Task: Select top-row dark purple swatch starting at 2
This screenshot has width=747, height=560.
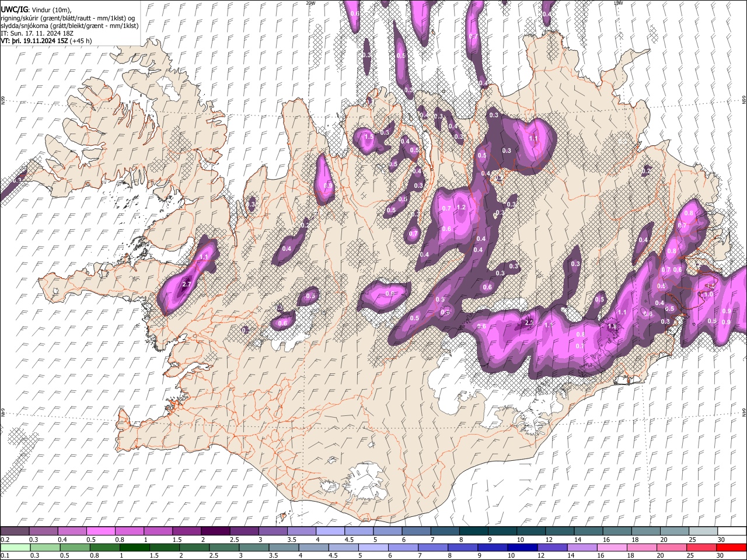Action: [215, 531]
